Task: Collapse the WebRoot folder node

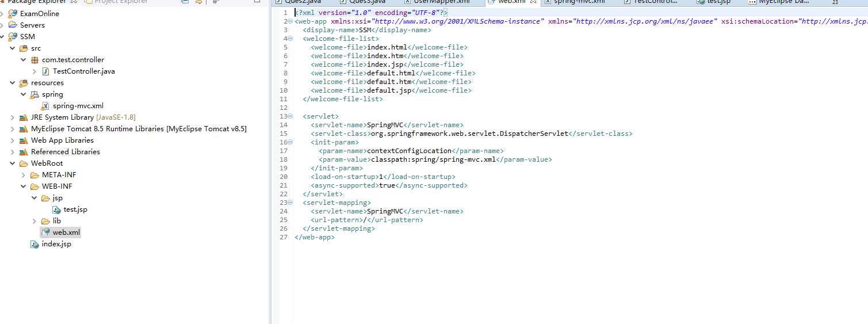Action: click(x=13, y=163)
